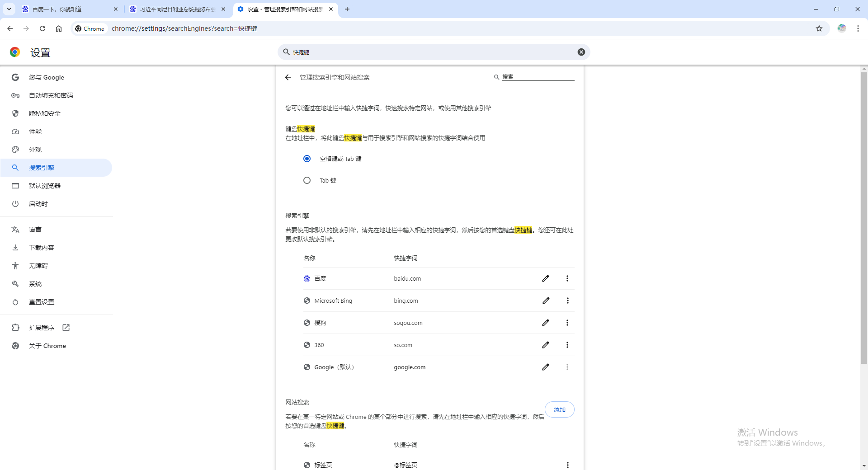This screenshot has height=470, width=868.
Task: Reload the current page
Action: 42,28
